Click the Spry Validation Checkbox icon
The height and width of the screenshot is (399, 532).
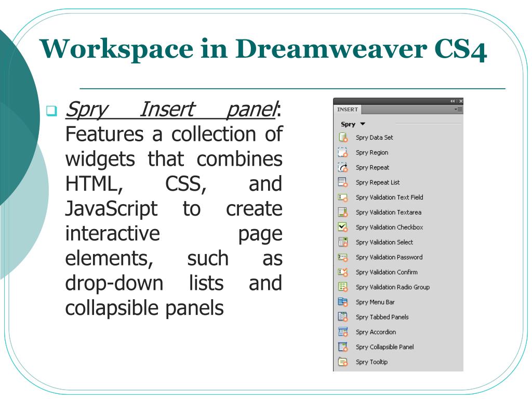(x=343, y=227)
